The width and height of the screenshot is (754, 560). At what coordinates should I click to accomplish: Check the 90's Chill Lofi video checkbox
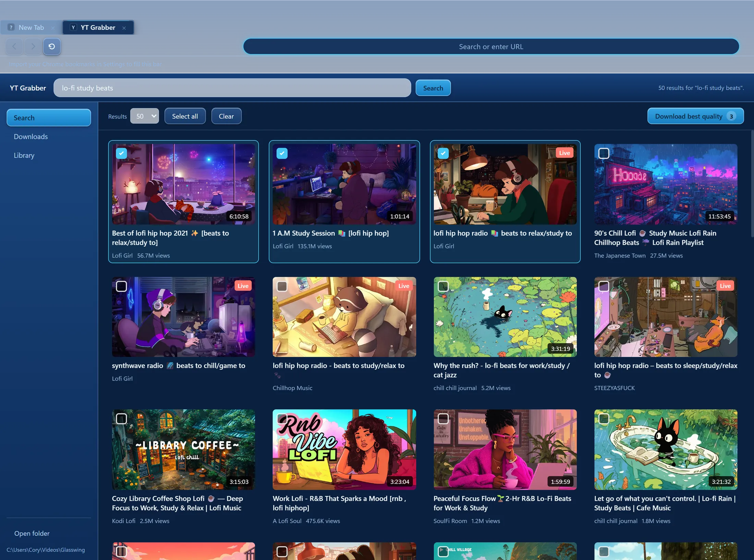tap(604, 153)
